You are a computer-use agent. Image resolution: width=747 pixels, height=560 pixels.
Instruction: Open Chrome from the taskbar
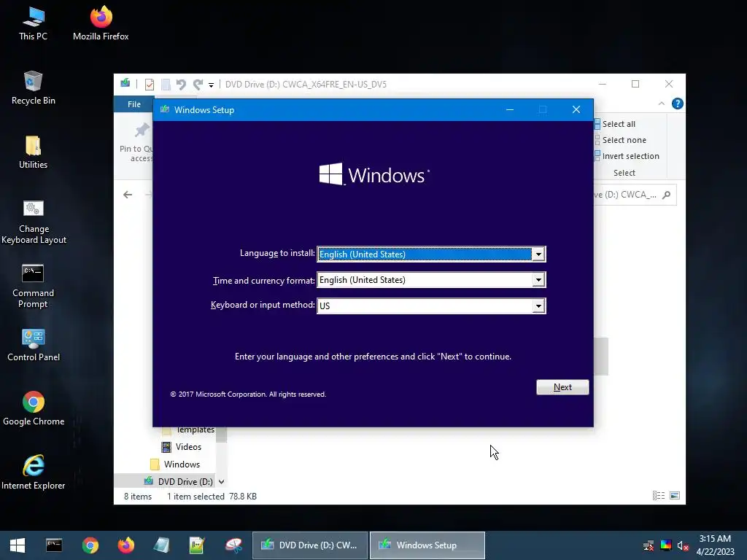[x=90, y=545]
